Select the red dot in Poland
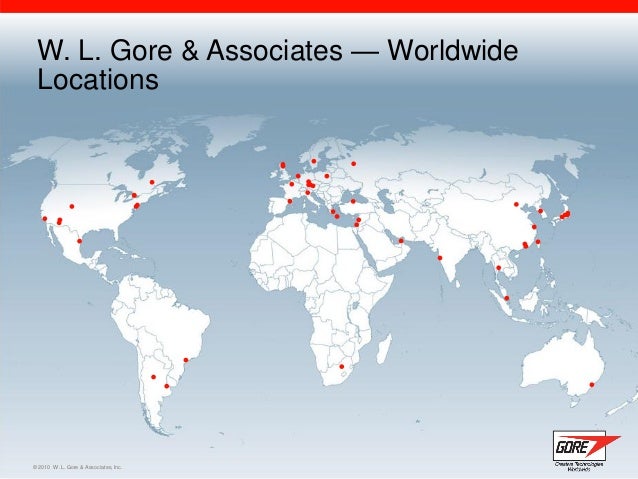 [x=327, y=176]
